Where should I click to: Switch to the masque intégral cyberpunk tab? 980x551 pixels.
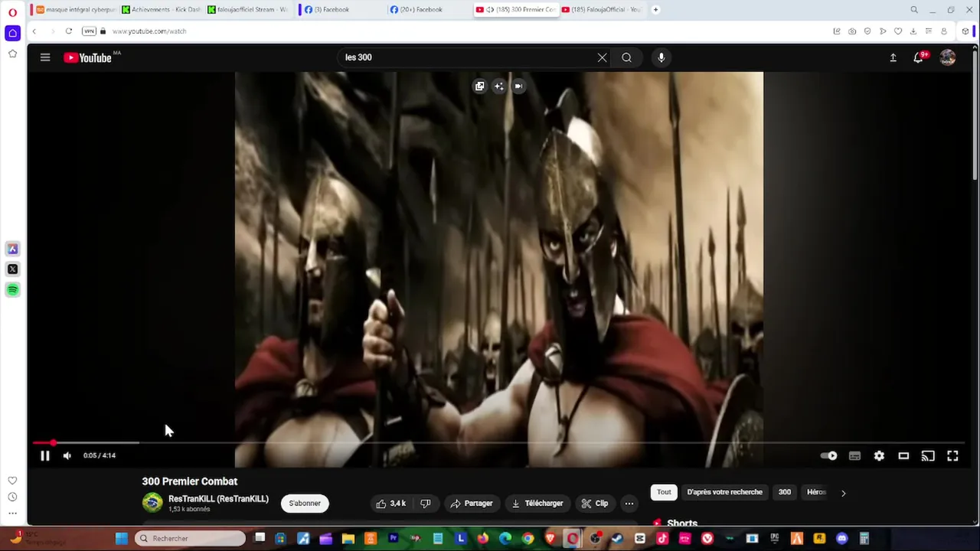[x=76, y=9]
